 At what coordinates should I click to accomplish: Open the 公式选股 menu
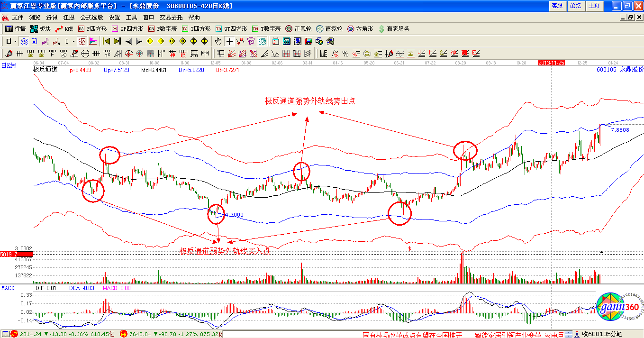(91, 17)
